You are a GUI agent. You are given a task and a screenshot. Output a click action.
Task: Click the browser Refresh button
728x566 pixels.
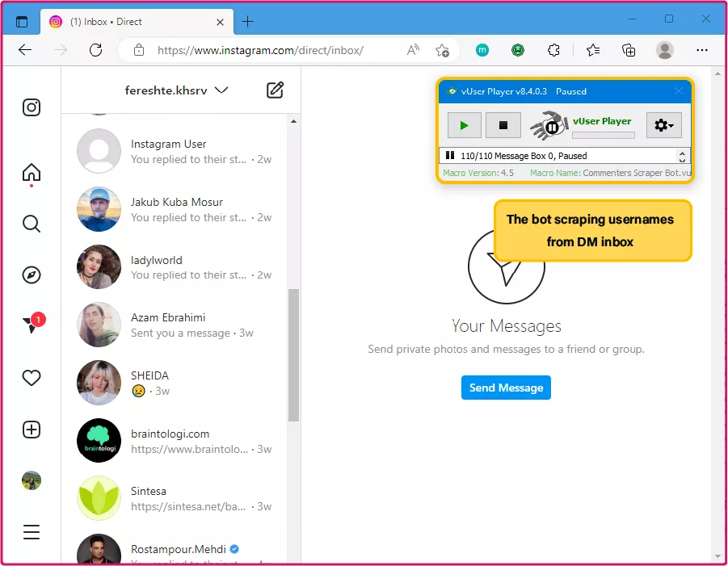point(95,49)
